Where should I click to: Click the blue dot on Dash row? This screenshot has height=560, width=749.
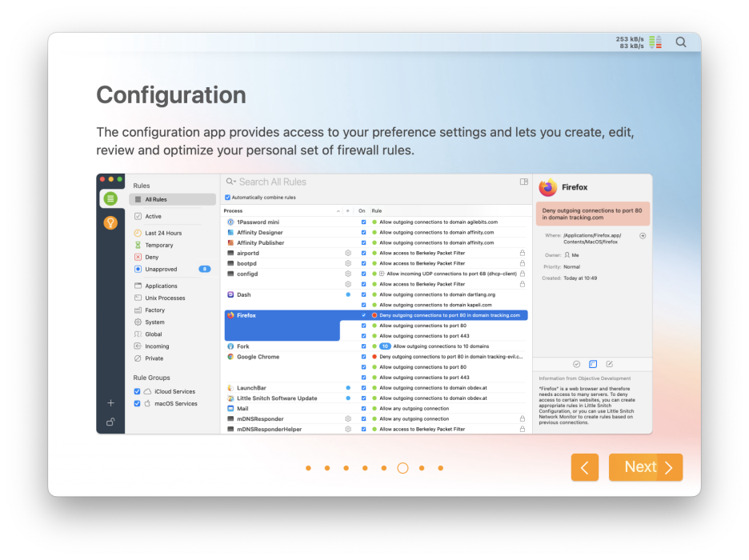click(348, 294)
